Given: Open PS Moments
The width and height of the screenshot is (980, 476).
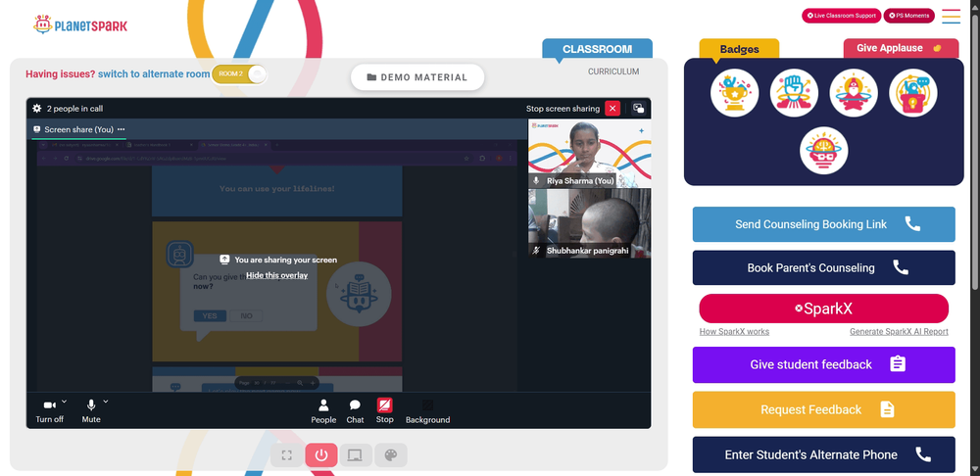Looking at the screenshot, I should pos(908,16).
